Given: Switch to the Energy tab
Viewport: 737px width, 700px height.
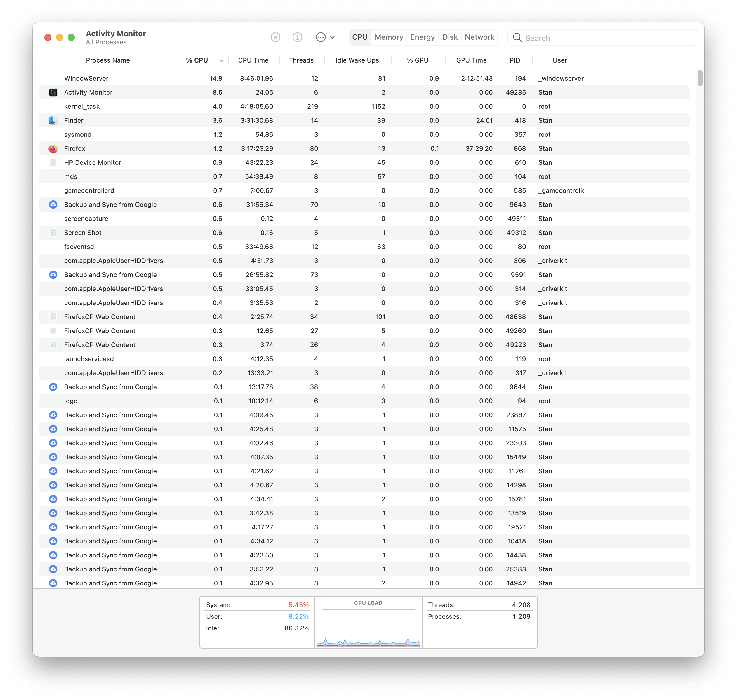Looking at the screenshot, I should [x=422, y=37].
